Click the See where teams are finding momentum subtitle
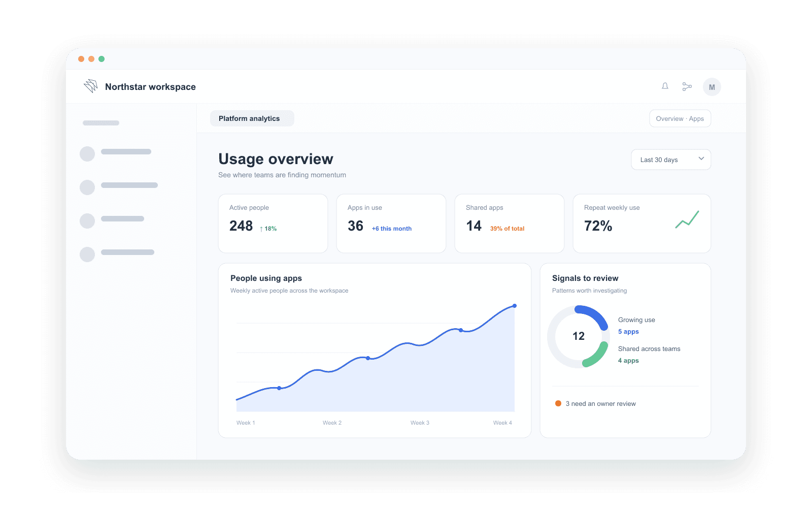 pos(282,175)
